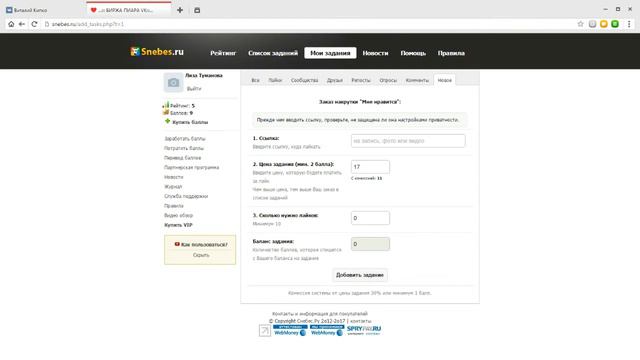The height and width of the screenshot is (360, 640).
Task: Switch to the Комменты tab
Action: point(417,80)
